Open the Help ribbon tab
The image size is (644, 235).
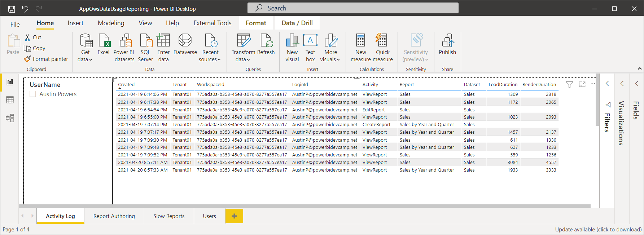(172, 23)
